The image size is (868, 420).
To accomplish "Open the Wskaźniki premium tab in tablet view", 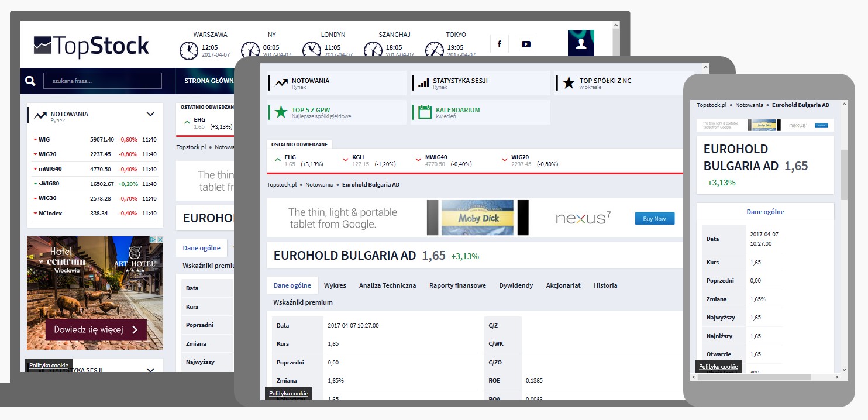I will click(x=303, y=302).
